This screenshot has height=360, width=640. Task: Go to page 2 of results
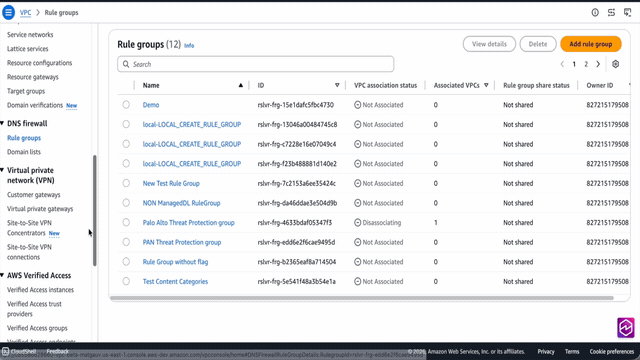pos(586,64)
